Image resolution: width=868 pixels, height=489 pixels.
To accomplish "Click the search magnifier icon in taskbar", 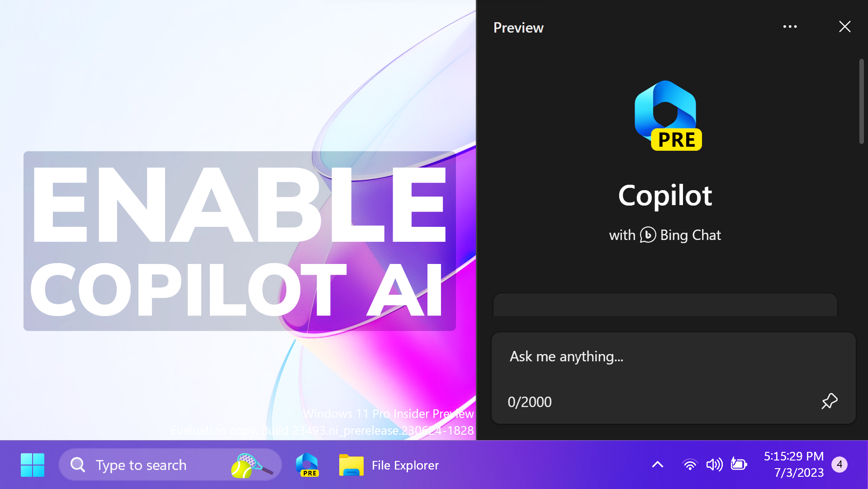I will pos(78,465).
